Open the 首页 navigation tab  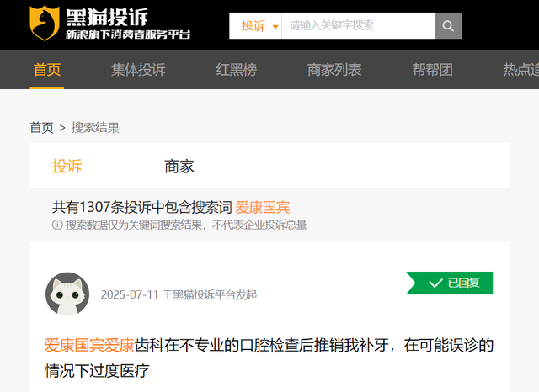click(47, 70)
